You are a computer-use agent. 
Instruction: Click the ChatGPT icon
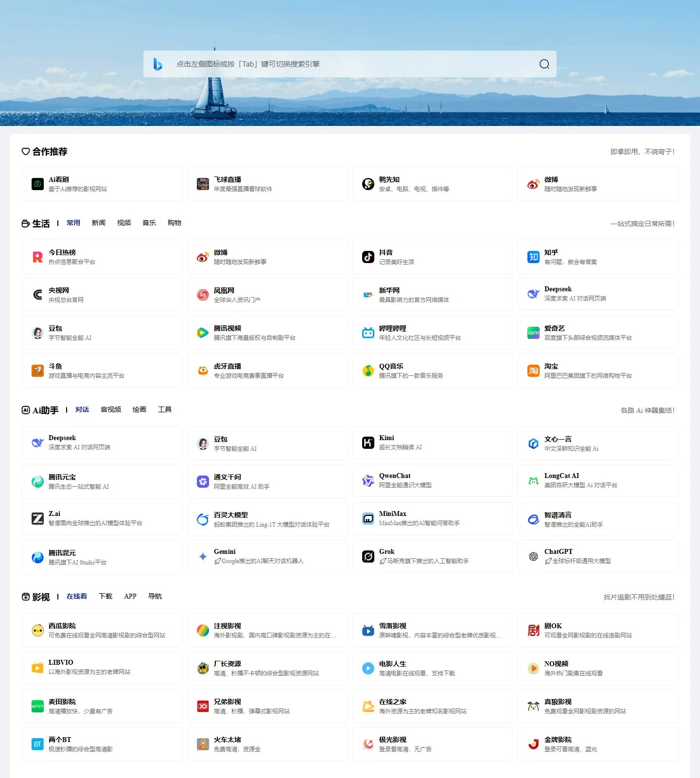pyautogui.click(x=533, y=556)
